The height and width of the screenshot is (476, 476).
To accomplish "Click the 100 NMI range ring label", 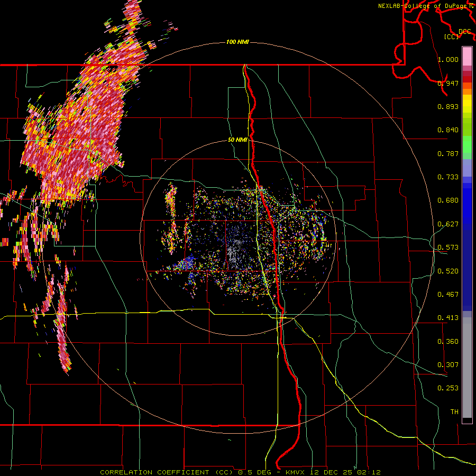I will click(x=237, y=42).
